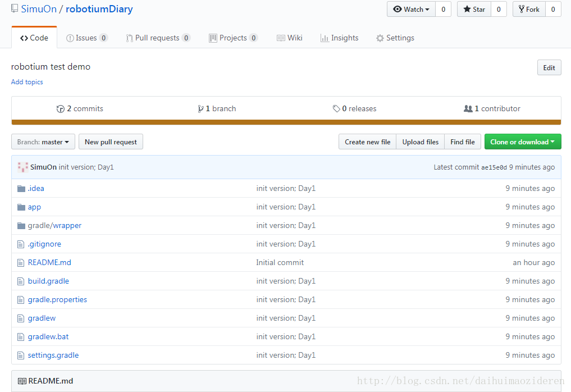
Task: Open the Issues tab
Action: click(86, 38)
